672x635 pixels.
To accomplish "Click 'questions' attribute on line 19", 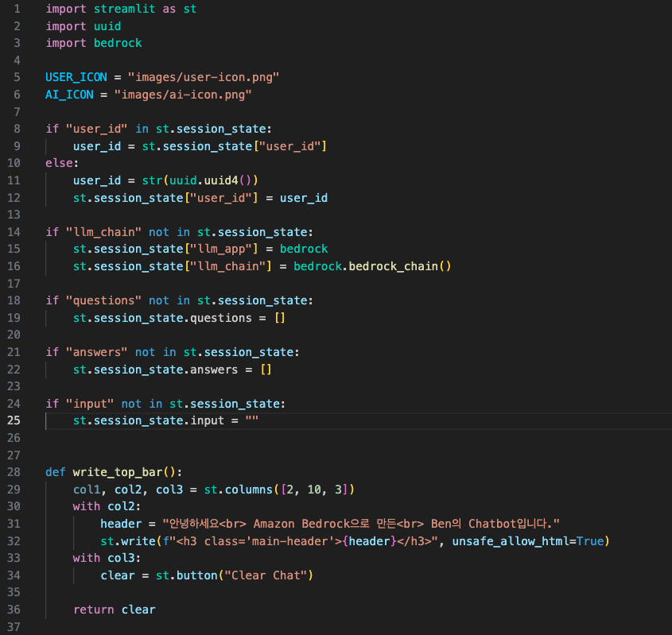I will (221, 318).
